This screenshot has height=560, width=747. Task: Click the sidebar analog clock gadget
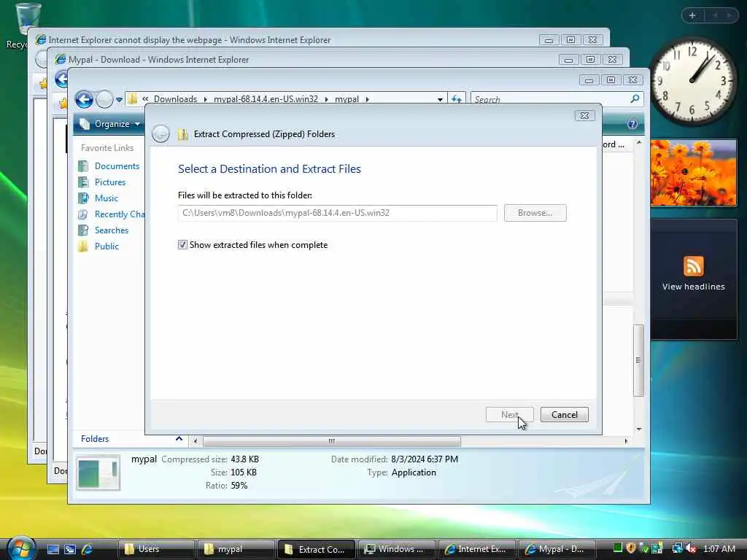(x=692, y=81)
